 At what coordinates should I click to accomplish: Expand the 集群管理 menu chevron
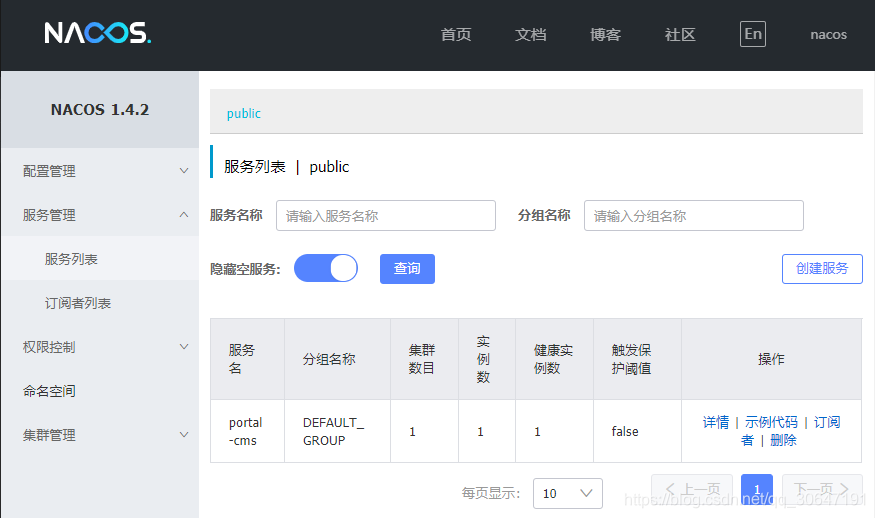184,435
